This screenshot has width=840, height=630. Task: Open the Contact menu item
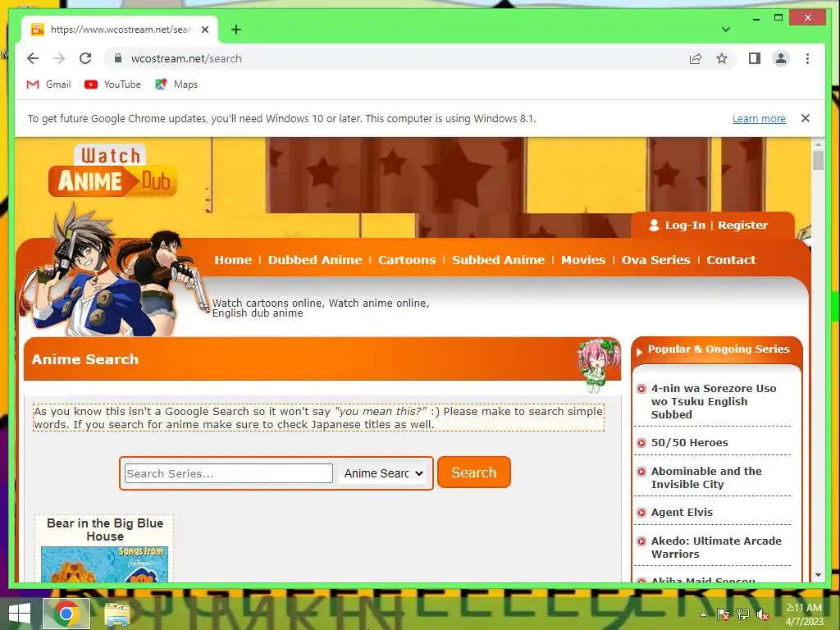click(x=731, y=260)
